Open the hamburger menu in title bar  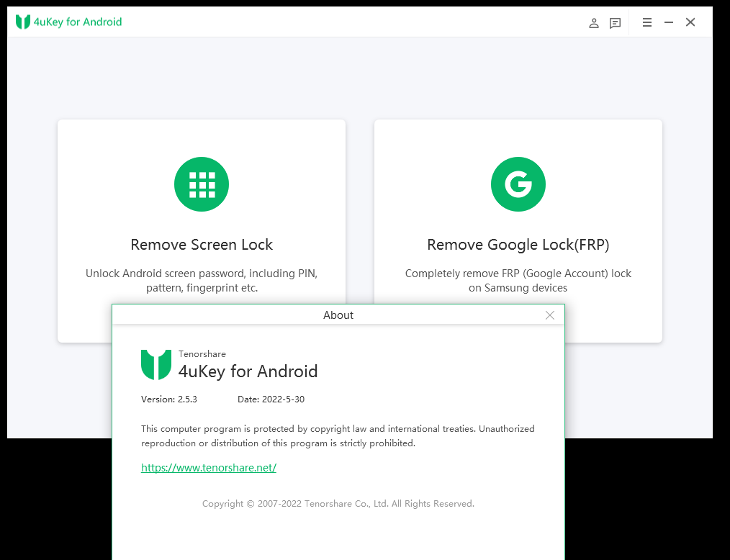(646, 22)
